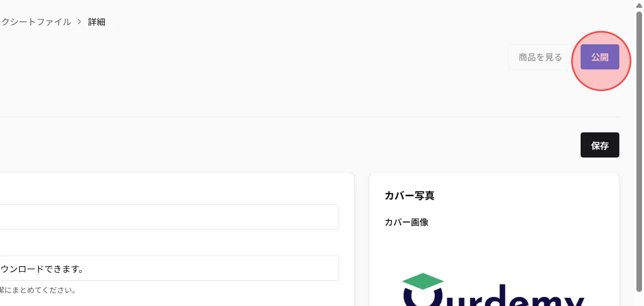The image size is (644, 306).
Task: Click the field containing ウンロードできます。
Action: click(169, 268)
